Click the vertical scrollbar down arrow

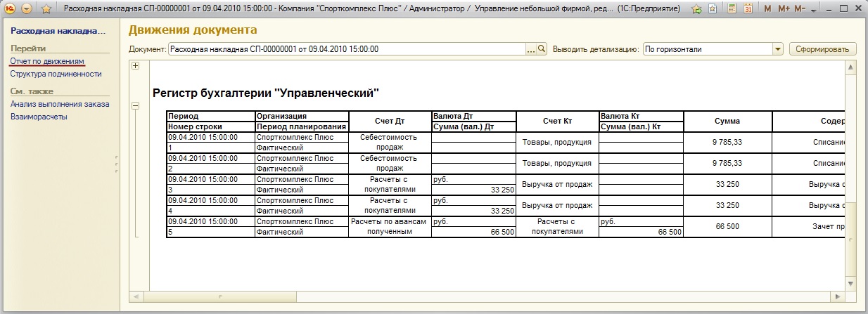(x=850, y=284)
